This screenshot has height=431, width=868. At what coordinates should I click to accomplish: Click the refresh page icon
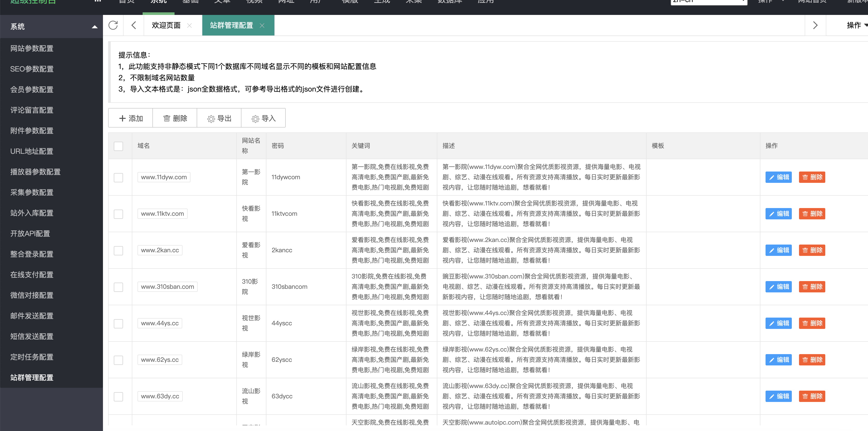tap(113, 25)
